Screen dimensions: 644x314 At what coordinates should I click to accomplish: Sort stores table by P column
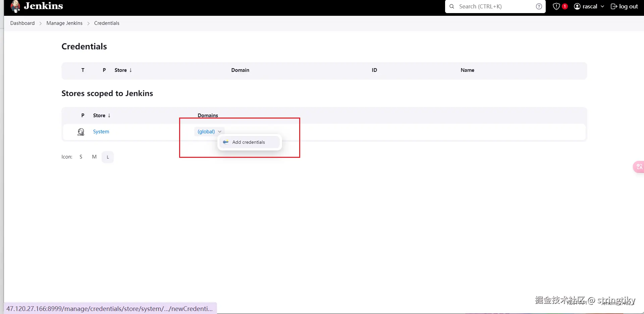click(83, 116)
